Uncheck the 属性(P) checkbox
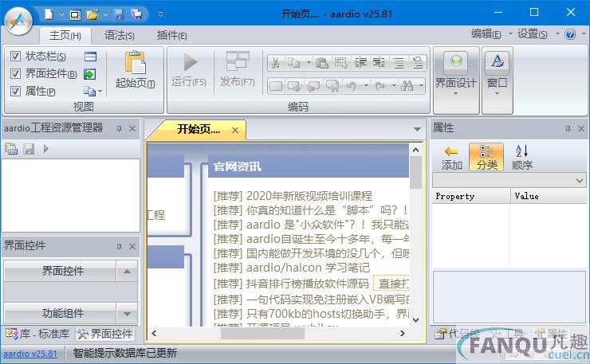This screenshot has width=590, height=364. tap(15, 91)
